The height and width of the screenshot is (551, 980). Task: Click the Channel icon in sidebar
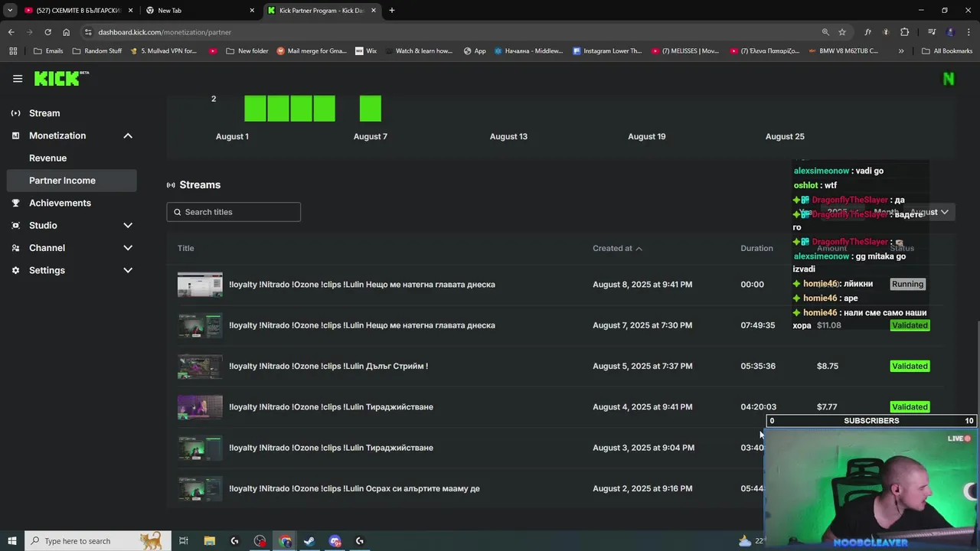pyautogui.click(x=15, y=248)
